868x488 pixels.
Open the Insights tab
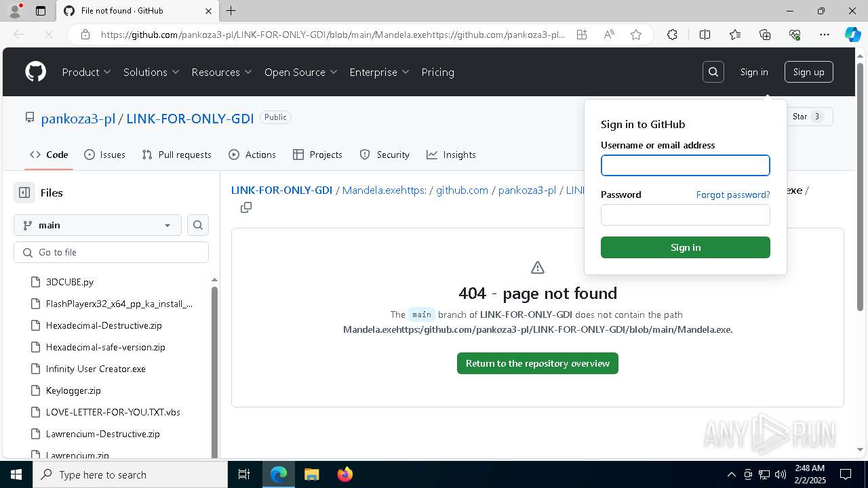pyautogui.click(x=451, y=155)
